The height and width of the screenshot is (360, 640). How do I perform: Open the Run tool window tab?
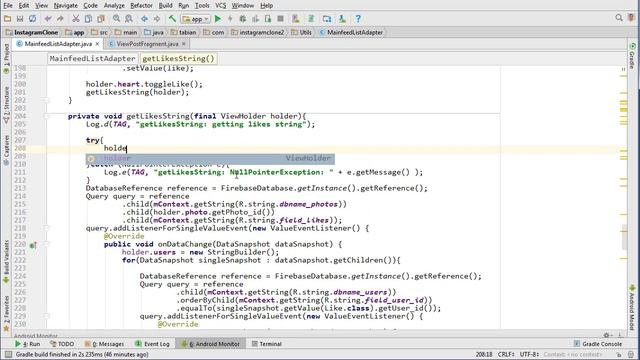pos(28,344)
